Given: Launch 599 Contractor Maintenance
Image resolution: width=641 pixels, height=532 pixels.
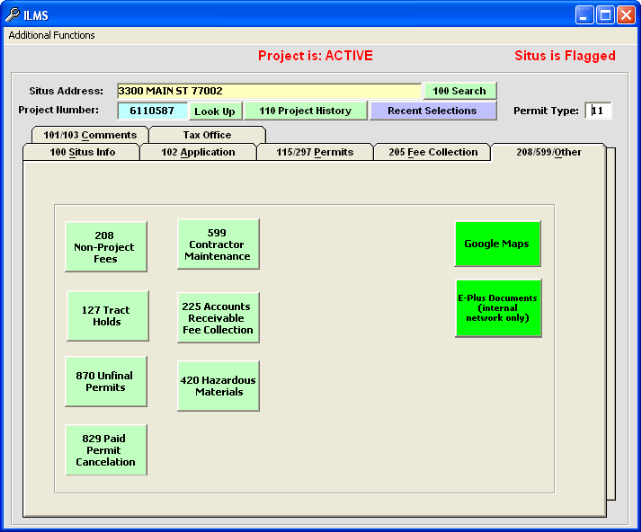Looking at the screenshot, I should coord(218,244).
